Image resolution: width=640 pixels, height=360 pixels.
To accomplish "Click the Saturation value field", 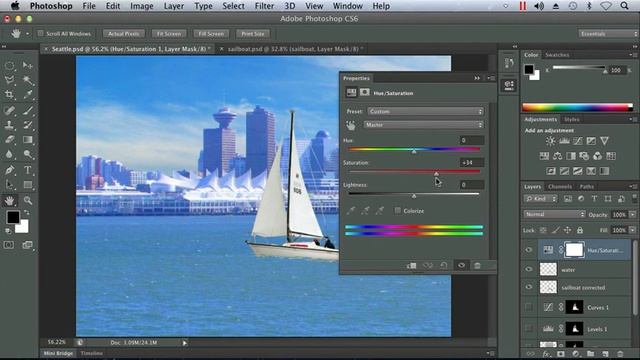I will 471,162.
